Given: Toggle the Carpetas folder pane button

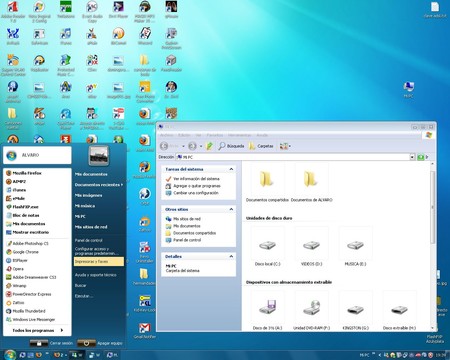Looking at the screenshot, I should (261, 146).
